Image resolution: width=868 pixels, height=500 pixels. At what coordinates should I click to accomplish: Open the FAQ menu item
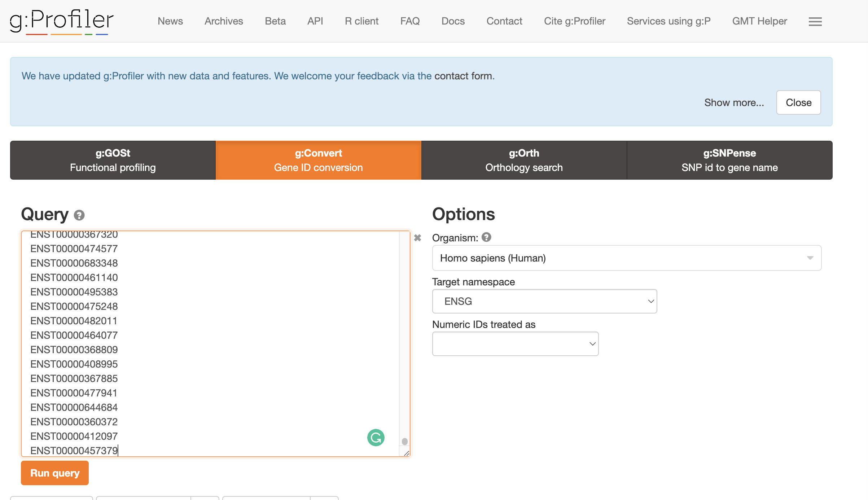pos(410,21)
